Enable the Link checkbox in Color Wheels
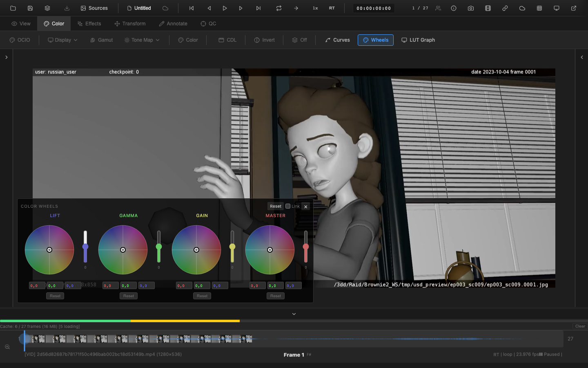Viewport: 588px width, 368px height. (x=287, y=206)
